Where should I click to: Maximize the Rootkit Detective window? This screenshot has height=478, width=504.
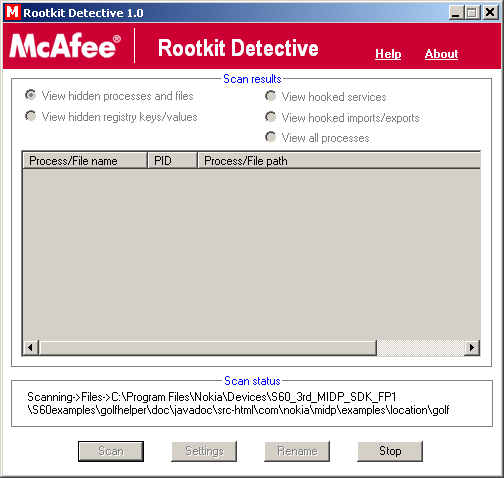pyautogui.click(x=472, y=13)
